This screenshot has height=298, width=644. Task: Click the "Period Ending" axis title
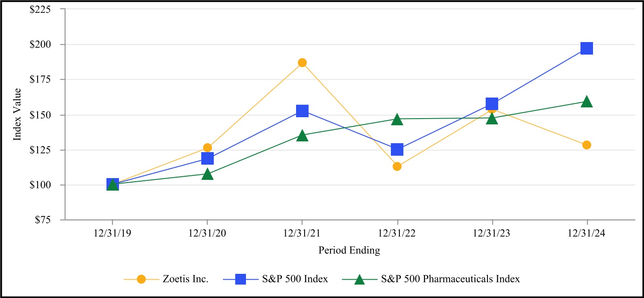pyautogui.click(x=349, y=251)
